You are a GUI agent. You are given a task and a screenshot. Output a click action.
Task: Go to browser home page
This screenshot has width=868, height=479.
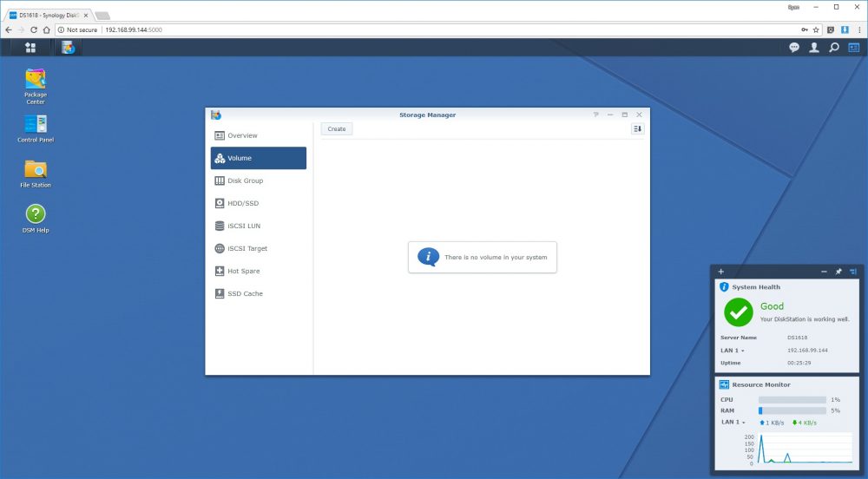click(47, 30)
